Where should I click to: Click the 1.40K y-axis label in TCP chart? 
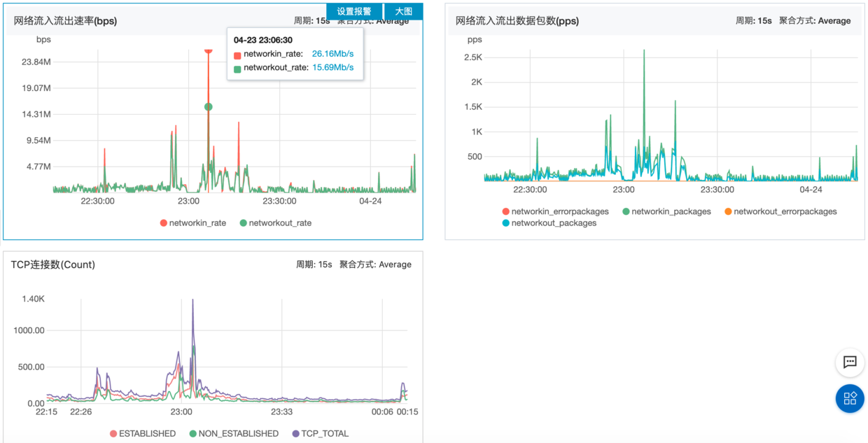pyautogui.click(x=33, y=299)
